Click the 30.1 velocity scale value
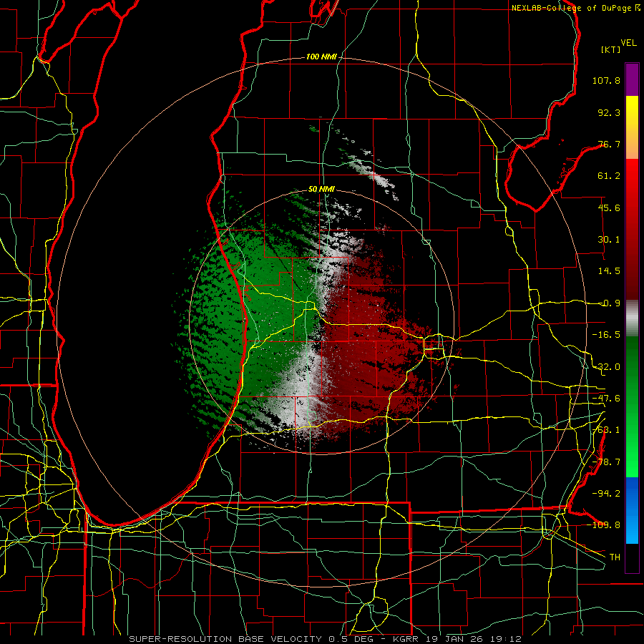Image resolution: width=644 pixels, height=644 pixels. tap(609, 240)
